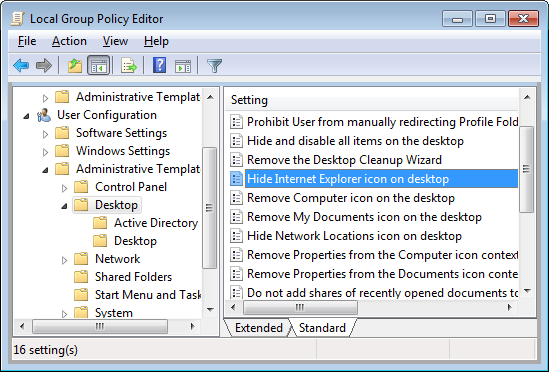Go up one level with folder-arrow icon
549x372 pixels.
click(x=75, y=66)
